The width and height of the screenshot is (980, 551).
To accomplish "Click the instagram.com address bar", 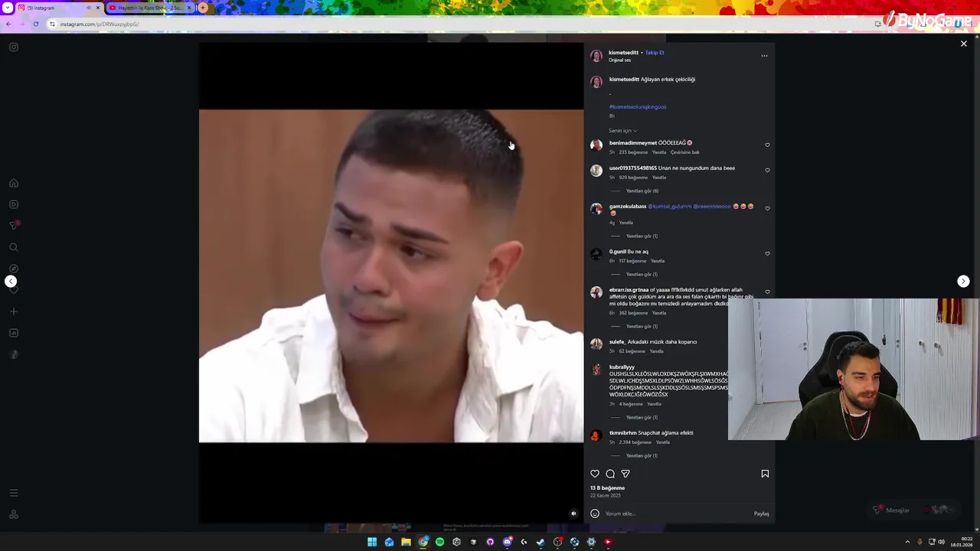I will 459,24.
